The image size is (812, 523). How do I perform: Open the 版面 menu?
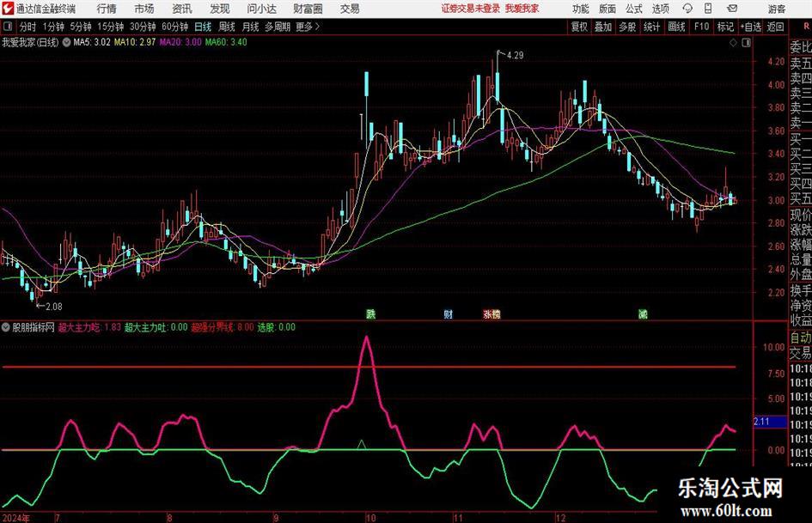607,9
